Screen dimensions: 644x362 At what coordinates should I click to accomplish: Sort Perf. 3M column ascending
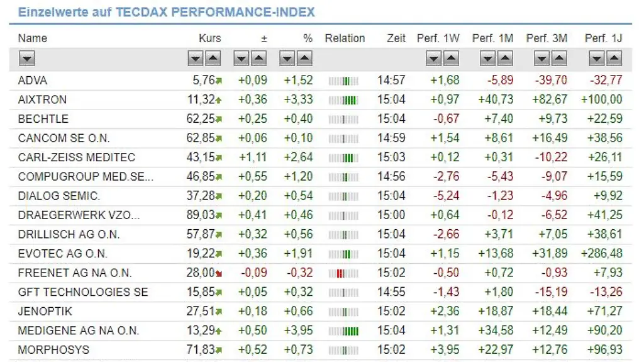[x=559, y=59]
